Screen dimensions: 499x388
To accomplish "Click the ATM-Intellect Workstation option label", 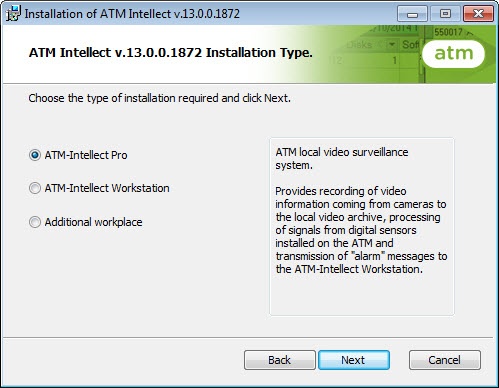I will tap(107, 188).
